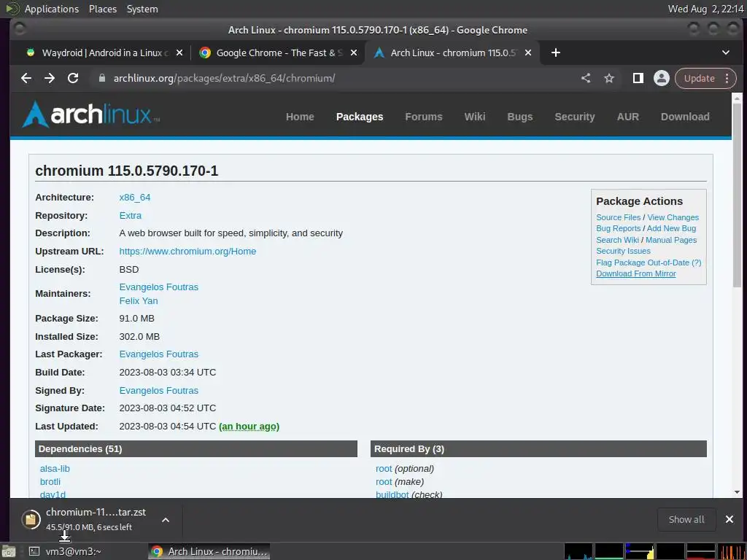Open Evangelos Foutras under Signed By
The image size is (747, 560).
[x=158, y=390]
